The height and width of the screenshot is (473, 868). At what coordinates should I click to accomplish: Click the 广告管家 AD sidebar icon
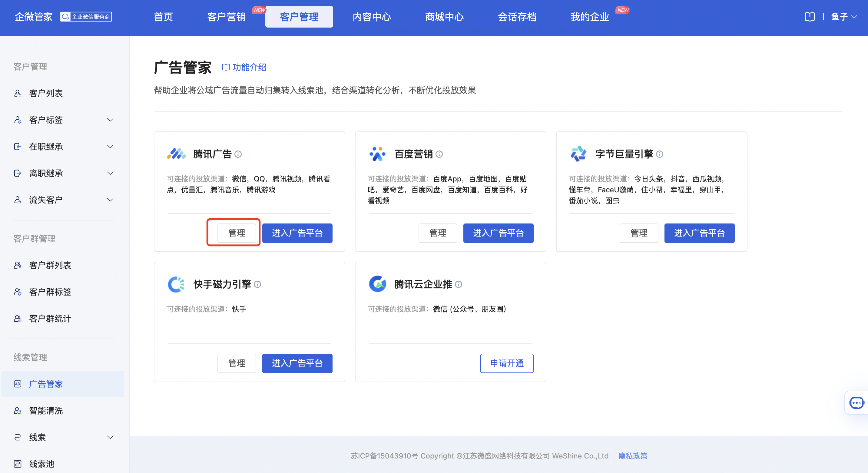(18, 384)
